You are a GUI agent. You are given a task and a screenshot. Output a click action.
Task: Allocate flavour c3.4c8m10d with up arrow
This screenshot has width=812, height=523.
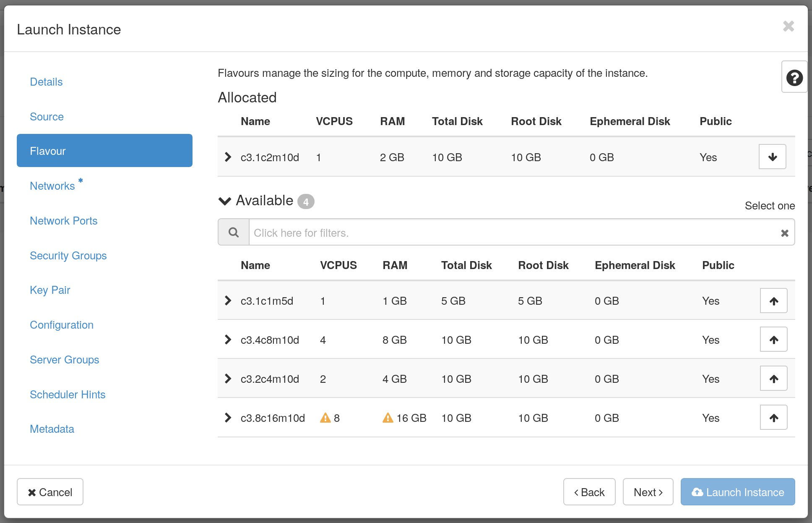tap(773, 340)
